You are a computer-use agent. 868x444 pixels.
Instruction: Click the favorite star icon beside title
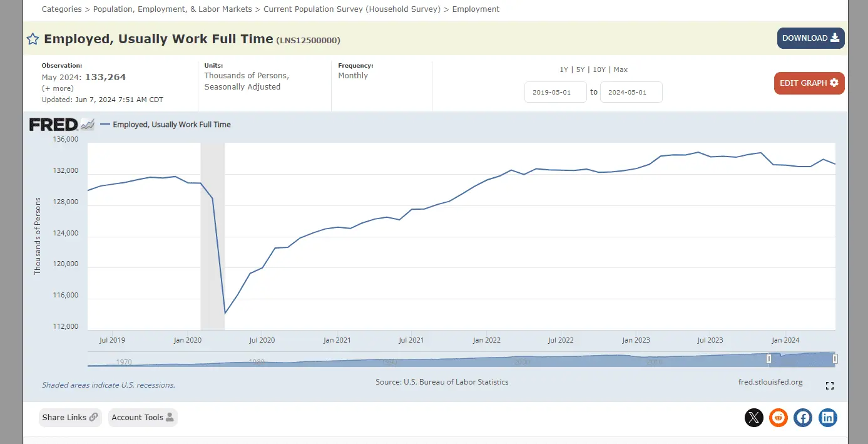[x=33, y=39]
